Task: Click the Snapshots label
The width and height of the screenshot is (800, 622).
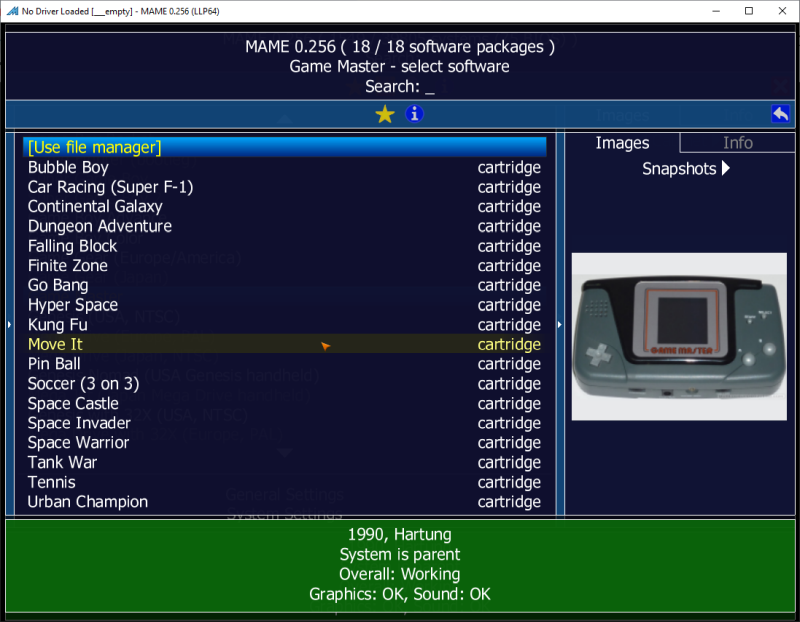Action: (x=679, y=168)
